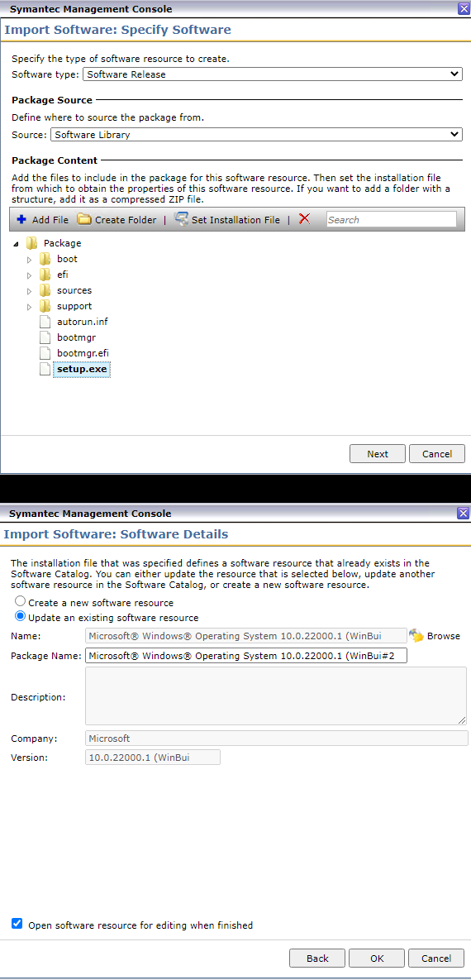Viewport: 471px width, 980px height.
Task: Select the autorun.inf file icon
Action: [45, 322]
